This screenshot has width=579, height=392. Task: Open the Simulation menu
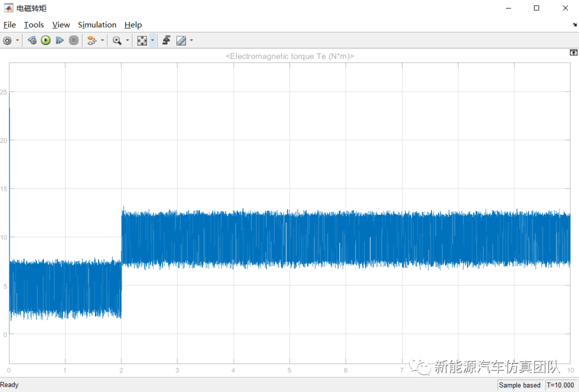97,25
